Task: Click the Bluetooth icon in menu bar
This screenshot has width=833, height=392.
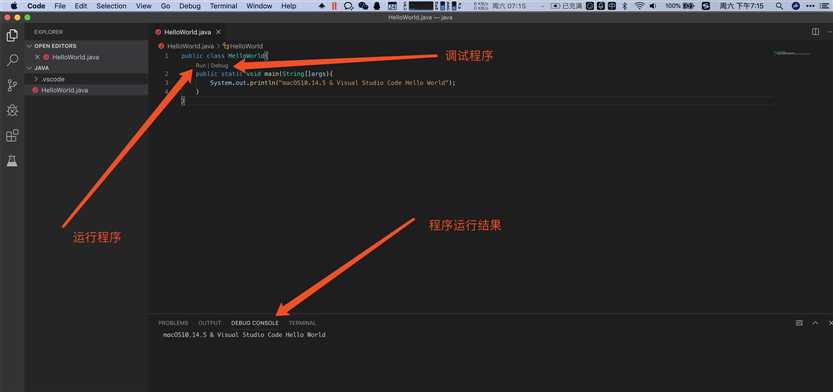Action: coord(625,6)
